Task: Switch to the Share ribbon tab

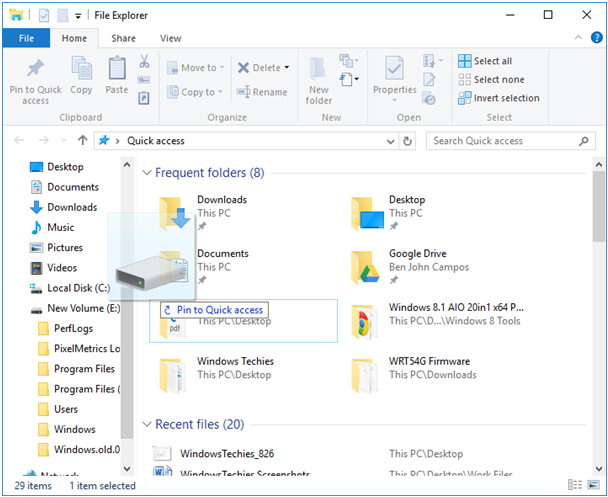Action: pyautogui.click(x=123, y=38)
